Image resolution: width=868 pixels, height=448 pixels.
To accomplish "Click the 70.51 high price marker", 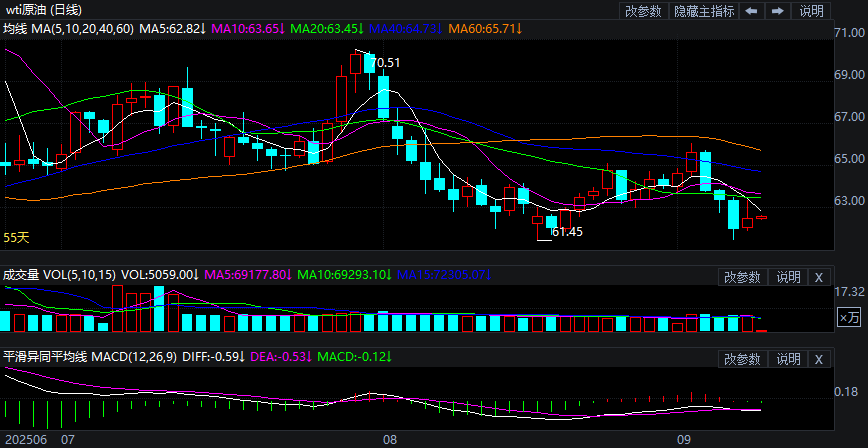I will tap(385, 63).
